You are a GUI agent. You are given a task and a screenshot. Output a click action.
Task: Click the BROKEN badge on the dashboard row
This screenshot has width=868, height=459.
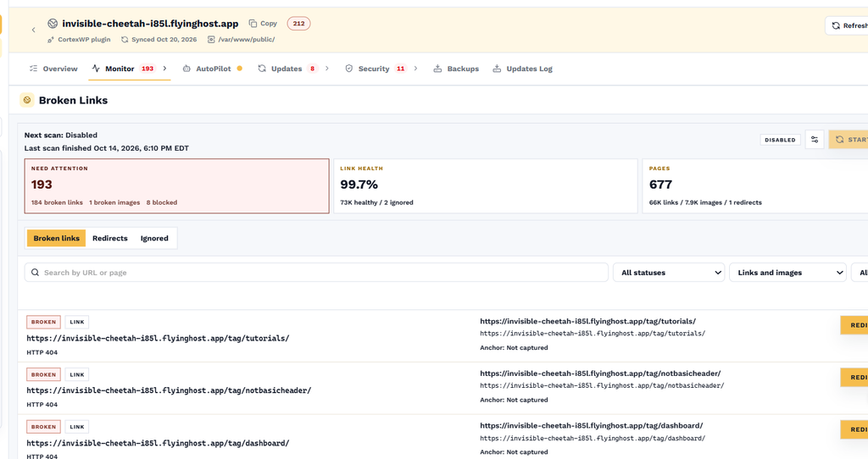point(43,427)
